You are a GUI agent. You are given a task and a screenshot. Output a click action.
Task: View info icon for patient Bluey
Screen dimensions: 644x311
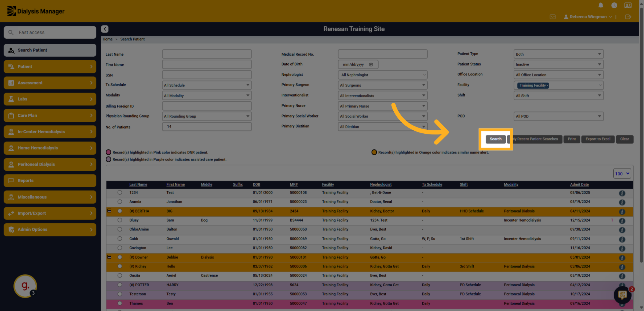point(622,221)
